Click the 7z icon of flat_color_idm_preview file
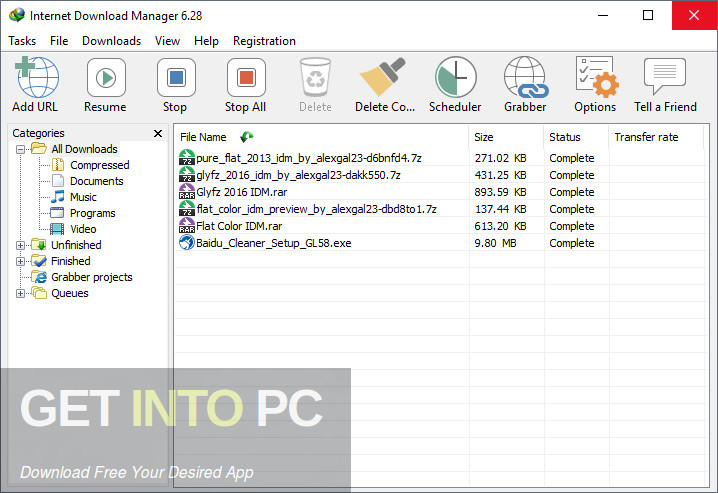Viewport: 718px width, 493px height. [x=187, y=208]
